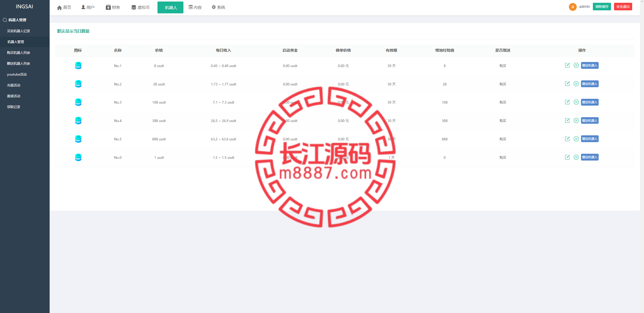Click the INGSAI logo text
Image resolution: width=644 pixels, height=313 pixels.
point(24,7)
